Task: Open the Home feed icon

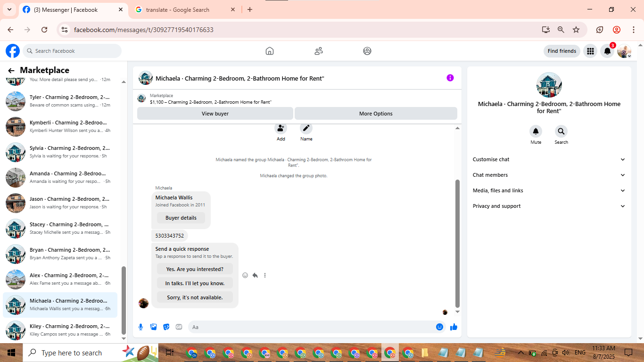Action: coord(270,51)
